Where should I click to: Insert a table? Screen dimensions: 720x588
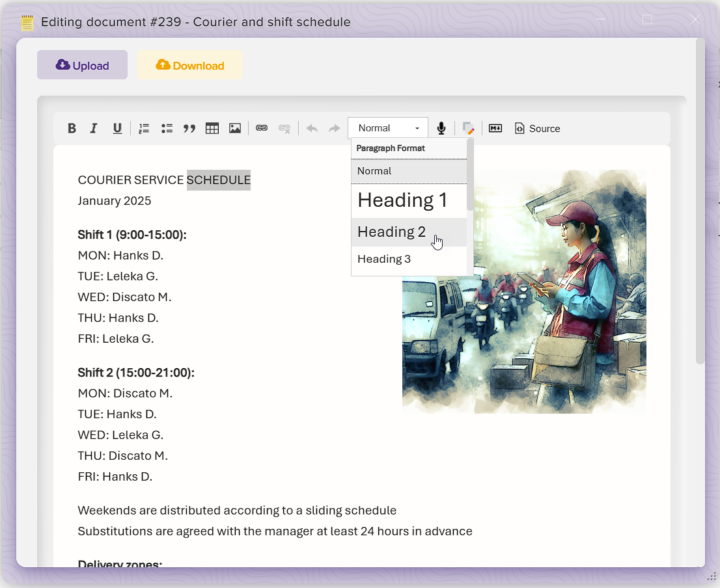pos(212,128)
